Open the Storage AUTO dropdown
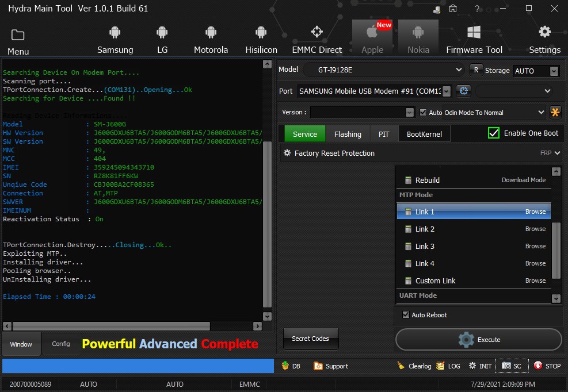The height and width of the screenshot is (392, 568). pyautogui.click(x=536, y=71)
